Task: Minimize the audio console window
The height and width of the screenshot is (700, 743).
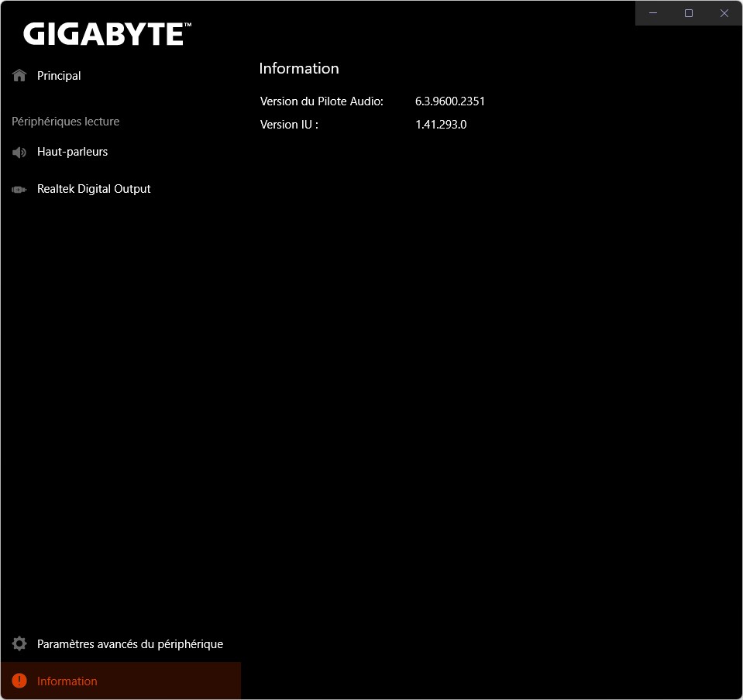Action: point(653,13)
